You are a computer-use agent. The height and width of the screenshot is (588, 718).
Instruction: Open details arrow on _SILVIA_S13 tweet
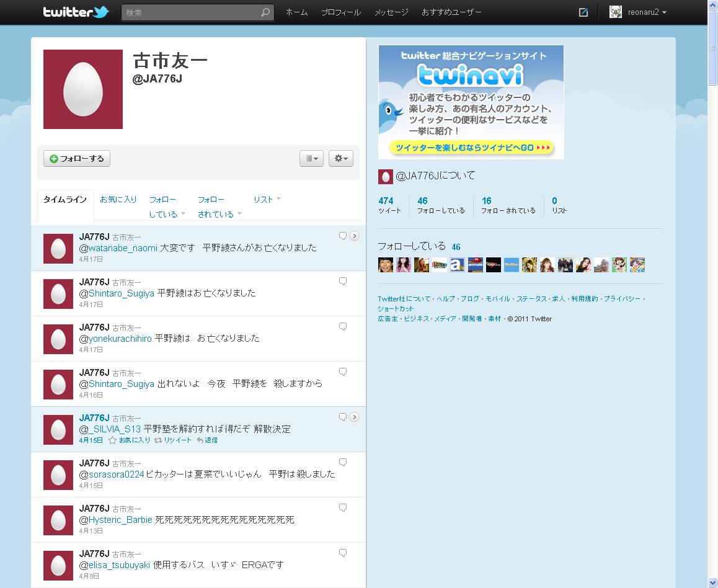(354, 417)
